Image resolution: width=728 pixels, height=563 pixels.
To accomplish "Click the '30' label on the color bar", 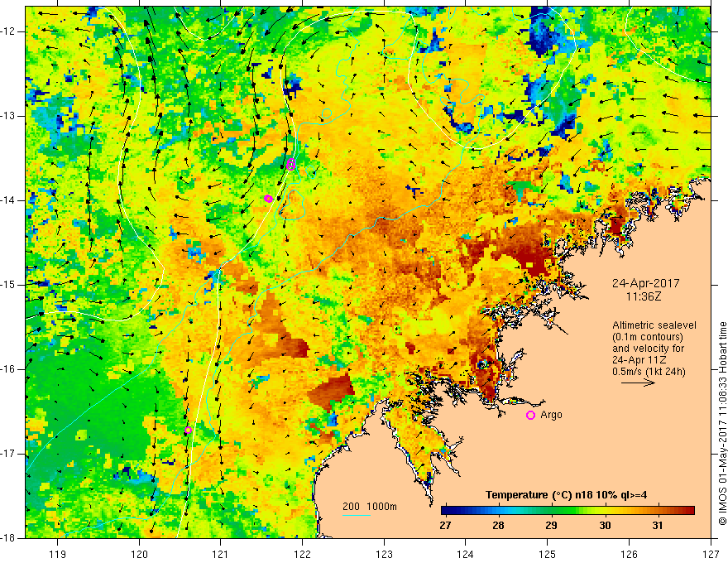I will click(605, 526).
